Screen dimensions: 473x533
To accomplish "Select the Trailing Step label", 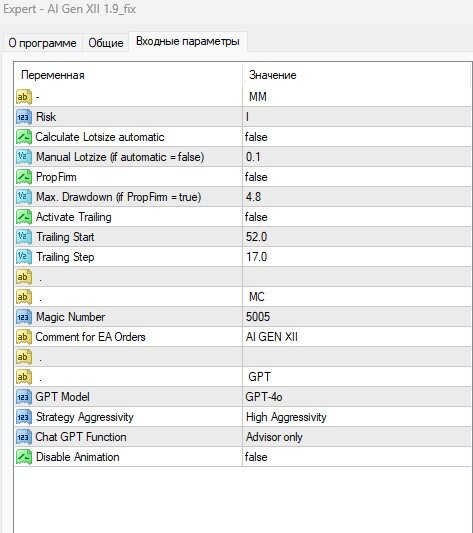I will point(65,257).
